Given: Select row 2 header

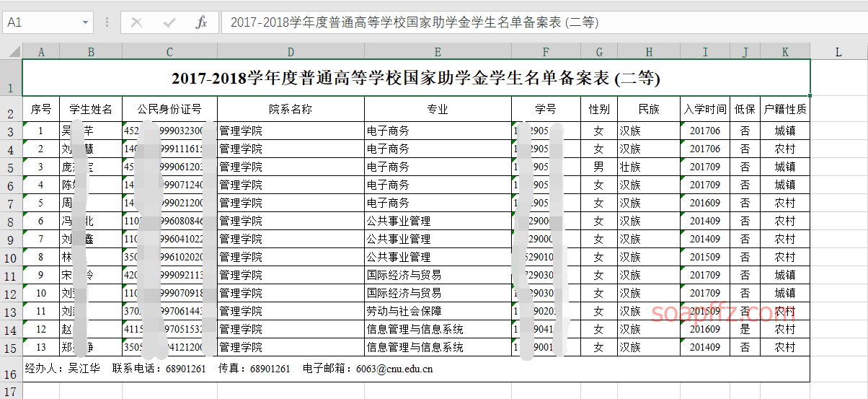Looking at the screenshot, I should click(12, 109).
